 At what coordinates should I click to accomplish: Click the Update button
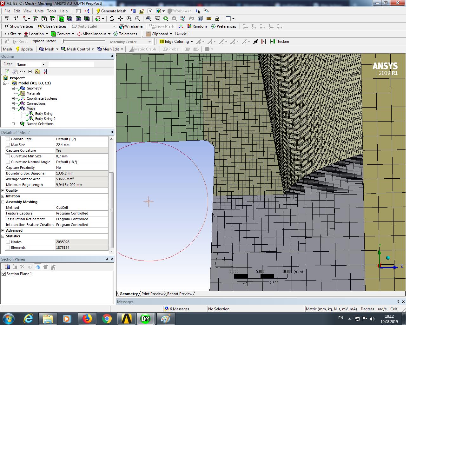tap(24, 49)
